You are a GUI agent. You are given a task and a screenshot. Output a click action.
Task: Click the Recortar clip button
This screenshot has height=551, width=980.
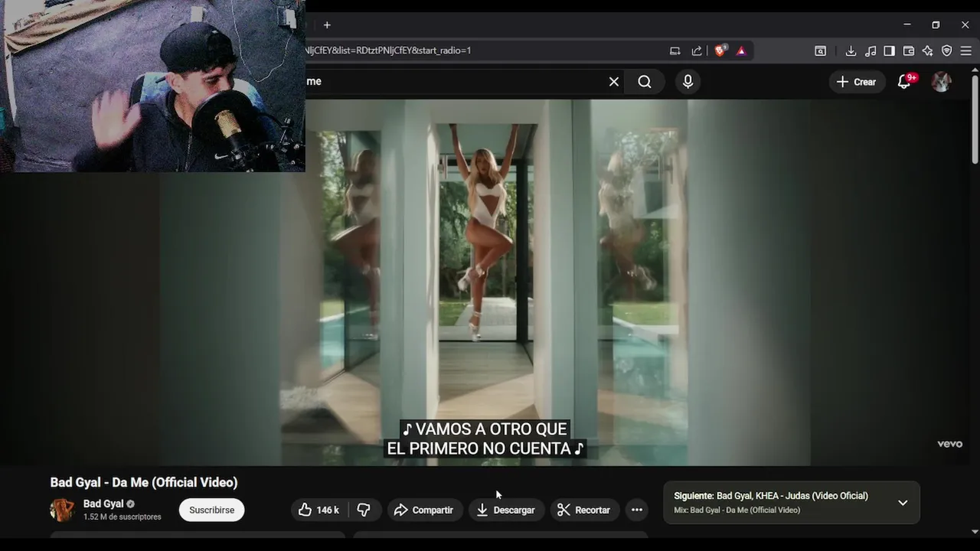click(584, 510)
